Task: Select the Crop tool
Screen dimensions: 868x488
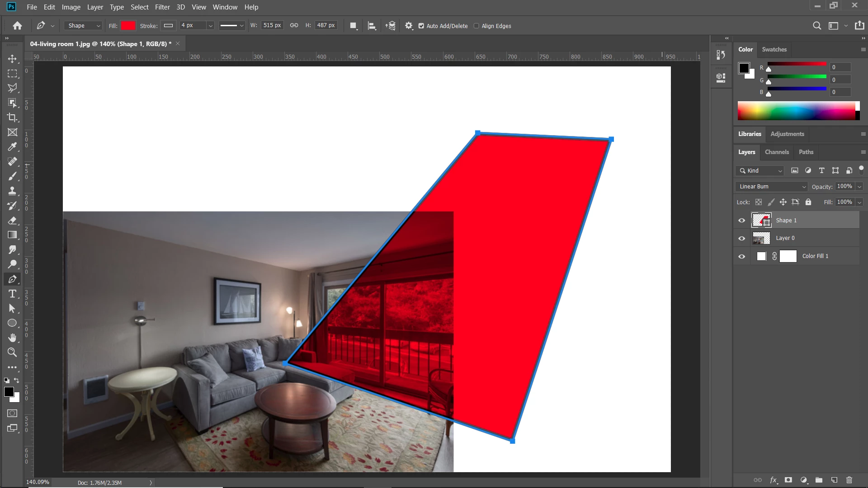Action: point(12,117)
